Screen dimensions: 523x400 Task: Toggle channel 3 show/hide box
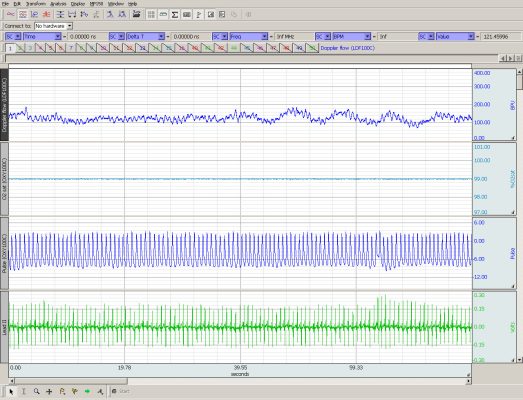tap(30, 48)
